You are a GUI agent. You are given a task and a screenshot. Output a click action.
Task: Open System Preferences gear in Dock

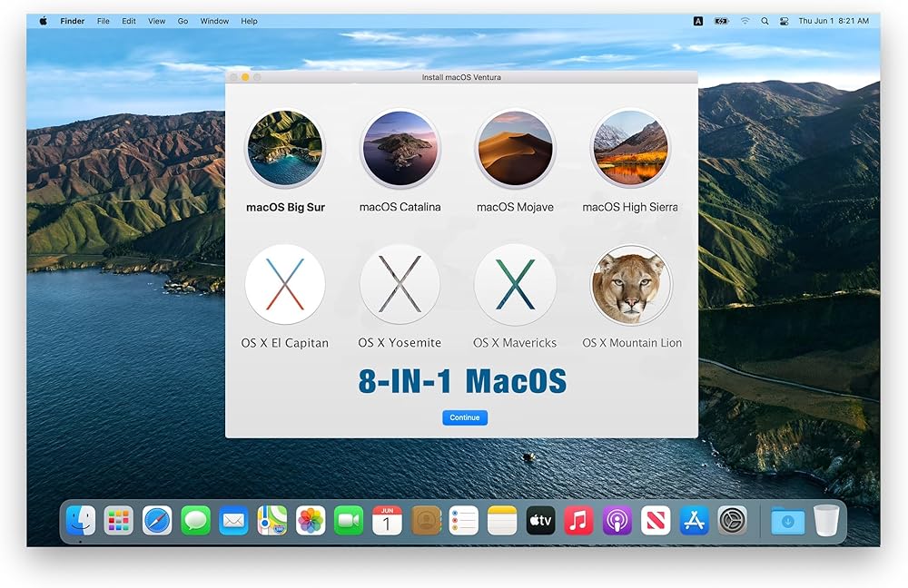pos(733,520)
